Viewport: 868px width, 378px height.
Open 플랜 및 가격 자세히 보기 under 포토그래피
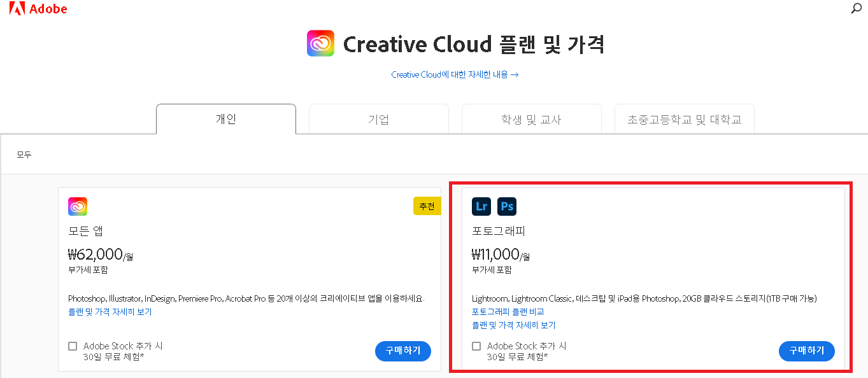point(514,325)
